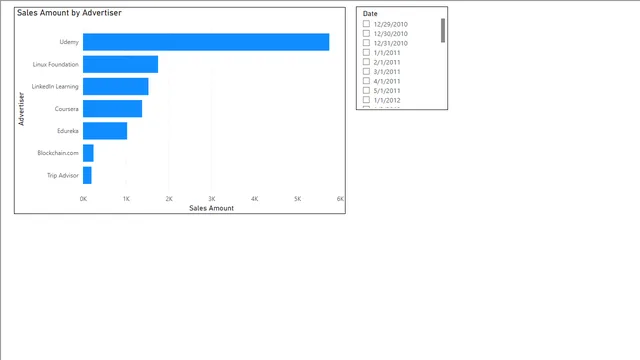Image resolution: width=640 pixels, height=360 pixels.
Task: Click the LinkedIn Learning axis label
Action: click(x=55, y=87)
